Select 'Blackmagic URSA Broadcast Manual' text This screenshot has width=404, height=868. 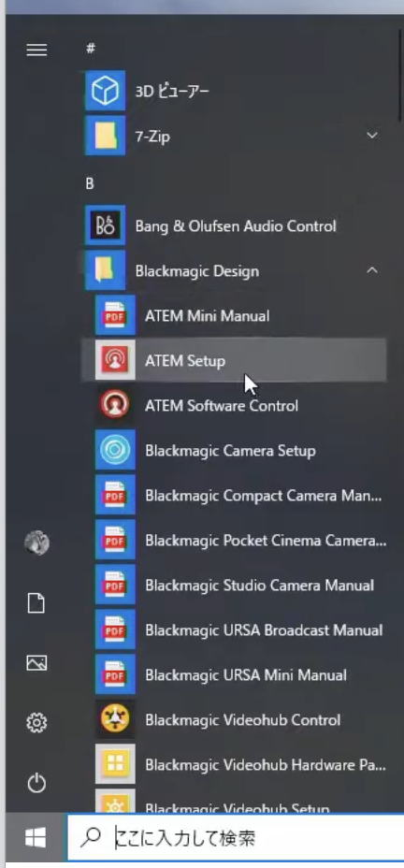(x=264, y=630)
